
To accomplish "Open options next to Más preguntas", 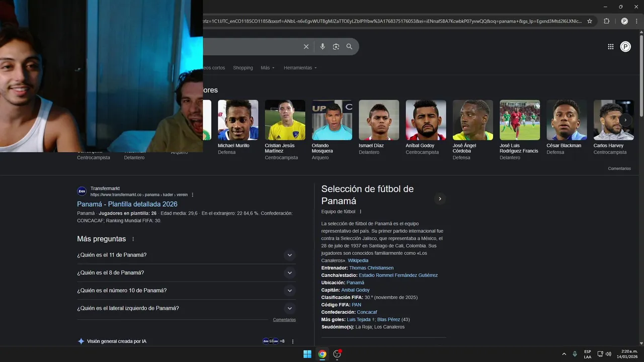I will [x=133, y=239].
